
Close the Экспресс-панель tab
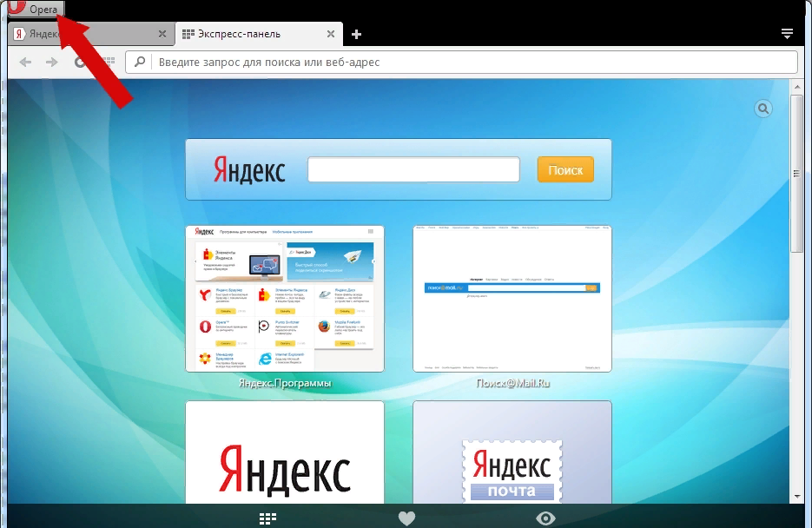coord(330,34)
